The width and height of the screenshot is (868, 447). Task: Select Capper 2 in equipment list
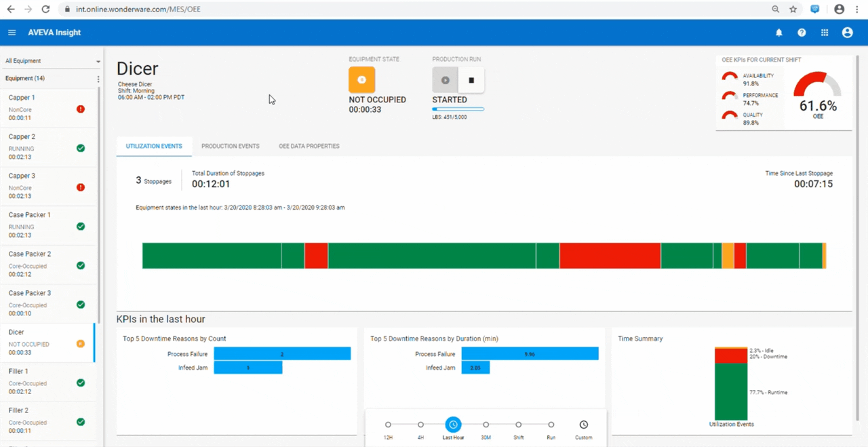pyautogui.click(x=47, y=147)
